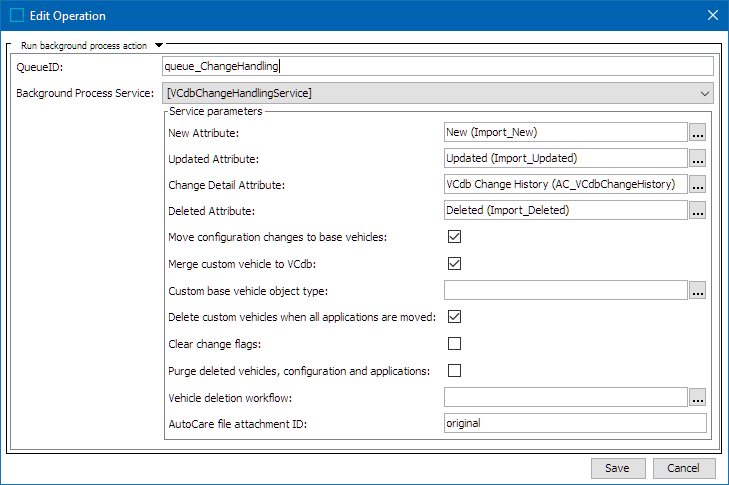Open browse button for Change Detail Attribute
This screenshot has width=729, height=485.
click(x=697, y=185)
